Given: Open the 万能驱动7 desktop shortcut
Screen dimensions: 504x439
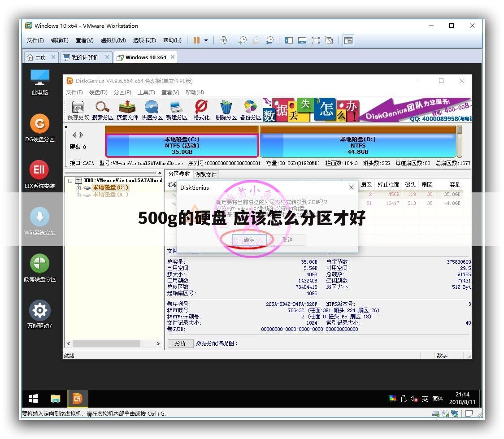Looking at the screenshot, I should (x=39, y=314).
